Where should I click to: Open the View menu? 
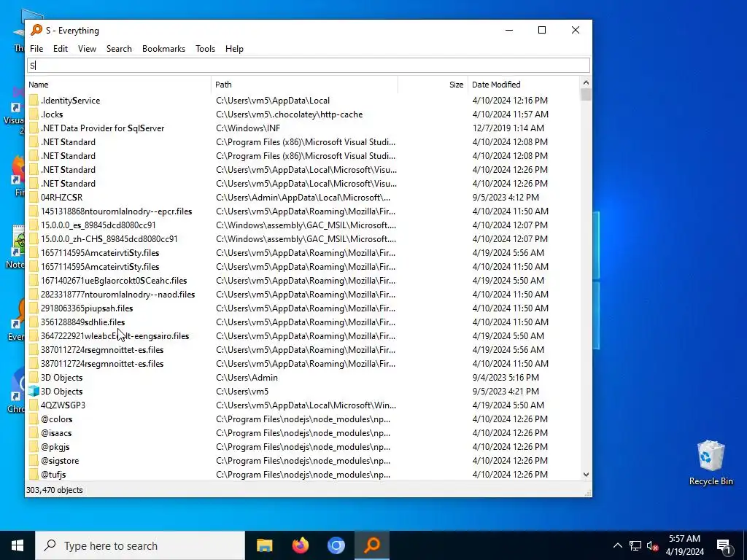point(88,49)
